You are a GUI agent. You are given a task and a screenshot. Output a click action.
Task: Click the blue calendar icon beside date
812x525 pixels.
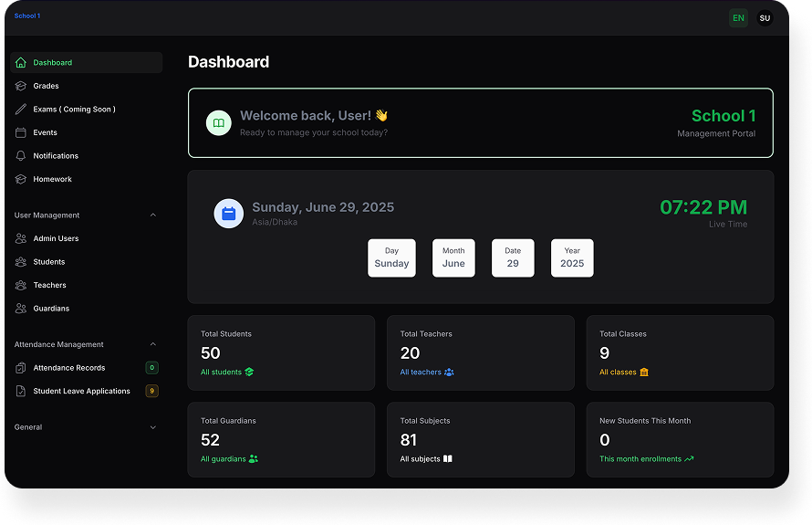[x=229, y=214]
